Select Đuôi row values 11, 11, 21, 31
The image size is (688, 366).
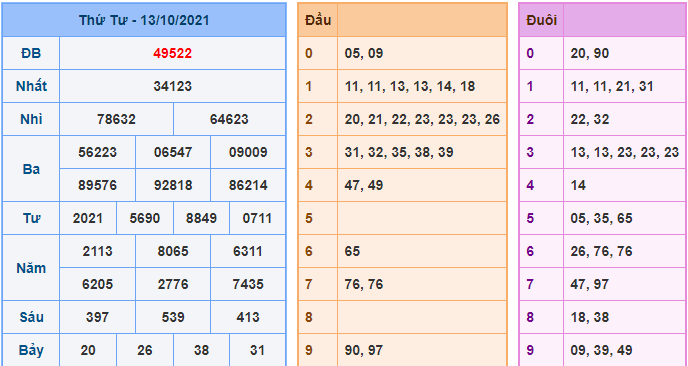coord(612,86)
